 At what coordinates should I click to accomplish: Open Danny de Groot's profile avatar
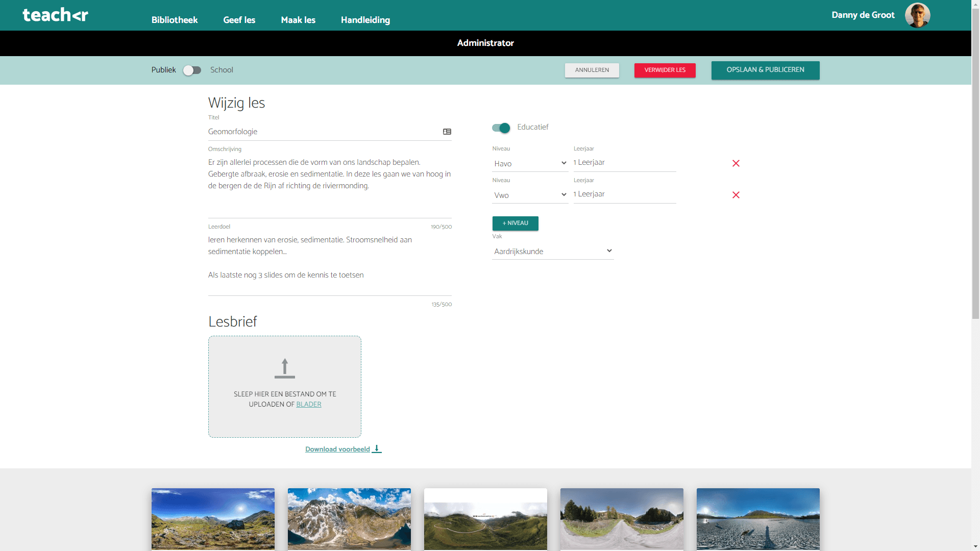pos(917,15)
